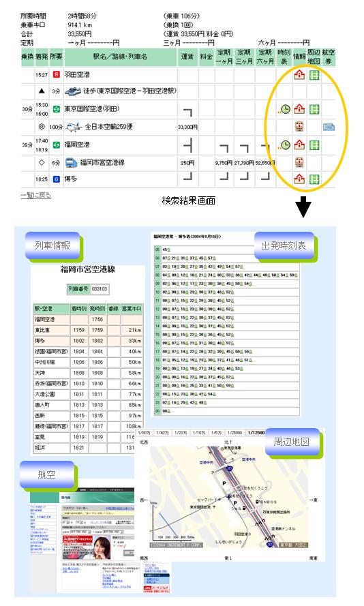
Task: Select the 1/40万 map scale tab
Action: click(x=162, y=433)
